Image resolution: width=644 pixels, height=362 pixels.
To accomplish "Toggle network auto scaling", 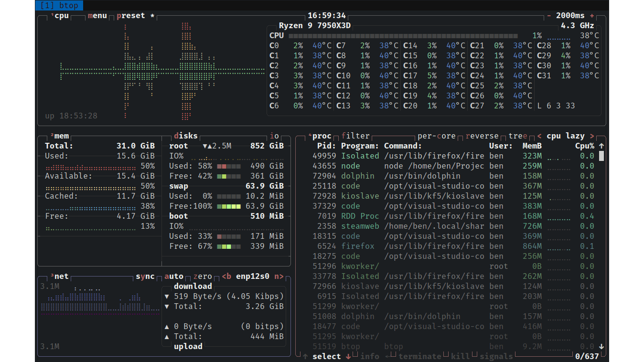I will click(x=174, y=277).
